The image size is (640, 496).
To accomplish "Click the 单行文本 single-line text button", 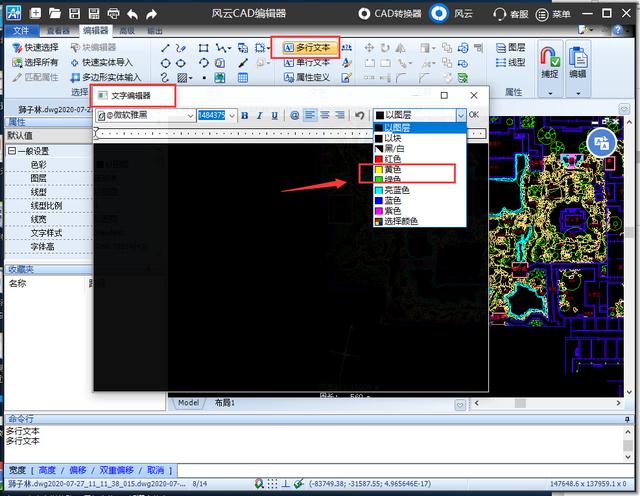I will [x=307, y=62].
